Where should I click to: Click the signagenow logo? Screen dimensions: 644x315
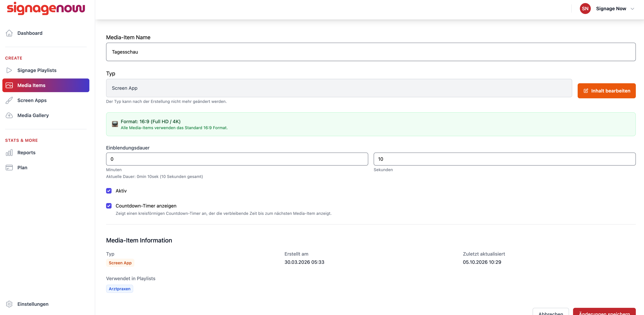pos(46,9)
